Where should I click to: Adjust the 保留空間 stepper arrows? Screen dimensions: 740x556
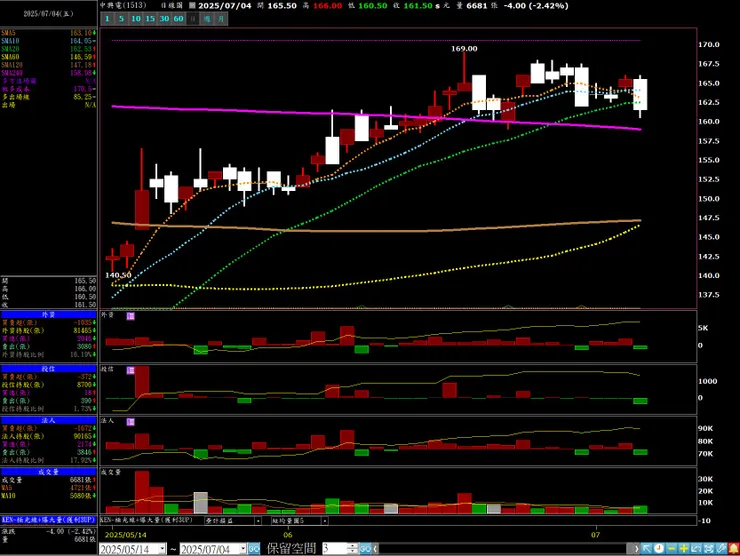click(353, 549)
